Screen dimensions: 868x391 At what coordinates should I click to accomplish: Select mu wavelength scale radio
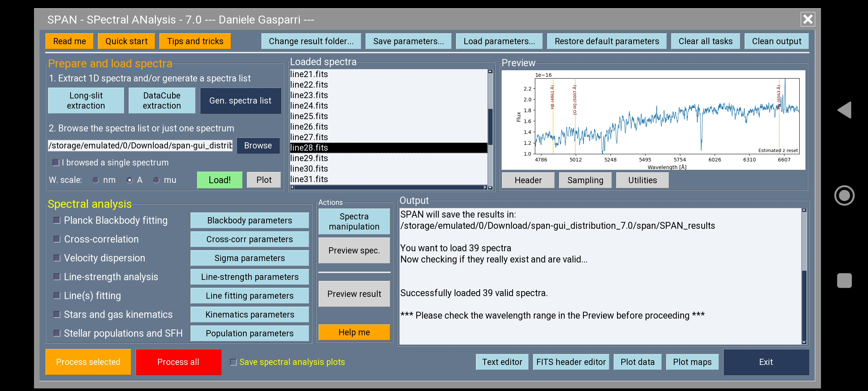(156, 180)
